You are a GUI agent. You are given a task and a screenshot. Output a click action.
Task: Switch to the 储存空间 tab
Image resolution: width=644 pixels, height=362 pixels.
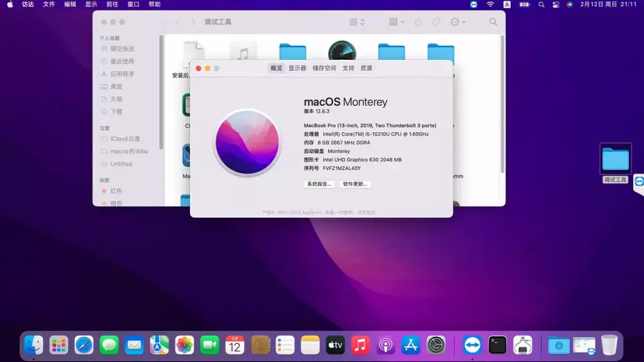tap(324, 68)
